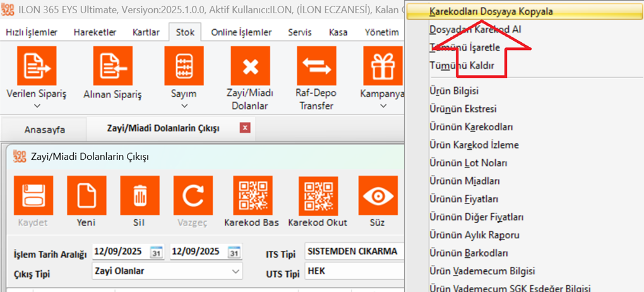Click the Zayi/Miadı Dolanlar icon
644x292 pixels.
(250, 66)
